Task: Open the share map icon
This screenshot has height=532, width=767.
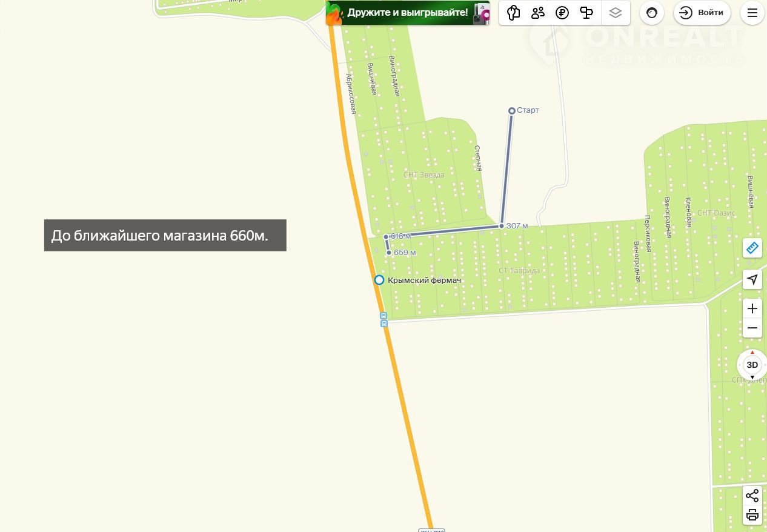Action: [x=752, y=496]
